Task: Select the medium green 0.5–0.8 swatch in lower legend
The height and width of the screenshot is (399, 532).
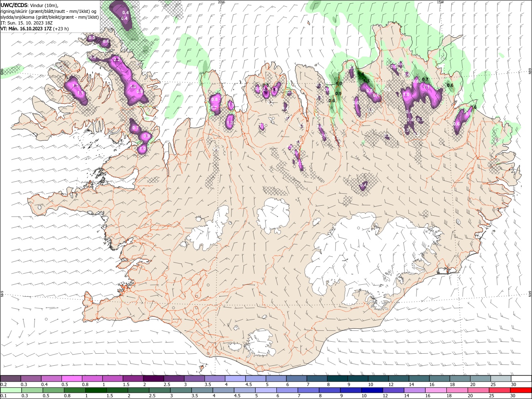Action: pos(53,390)
